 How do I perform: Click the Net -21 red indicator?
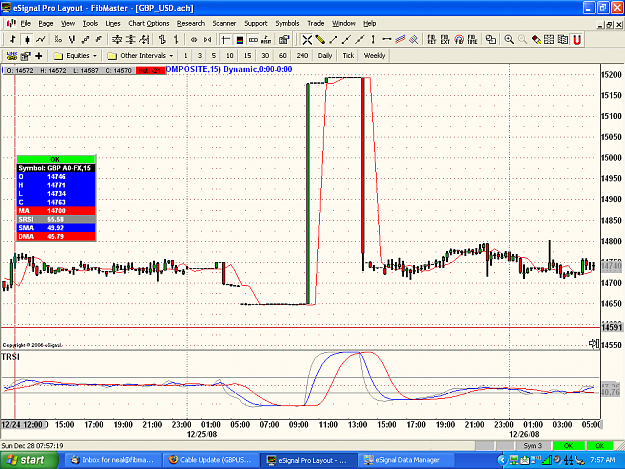(x=150, y=71)
